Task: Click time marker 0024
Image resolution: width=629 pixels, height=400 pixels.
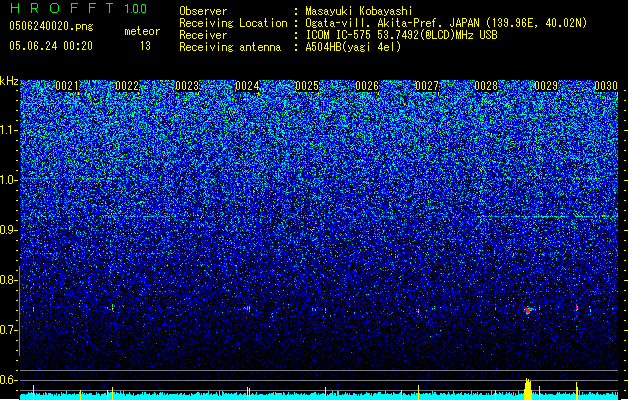Action: pos(247,86)
